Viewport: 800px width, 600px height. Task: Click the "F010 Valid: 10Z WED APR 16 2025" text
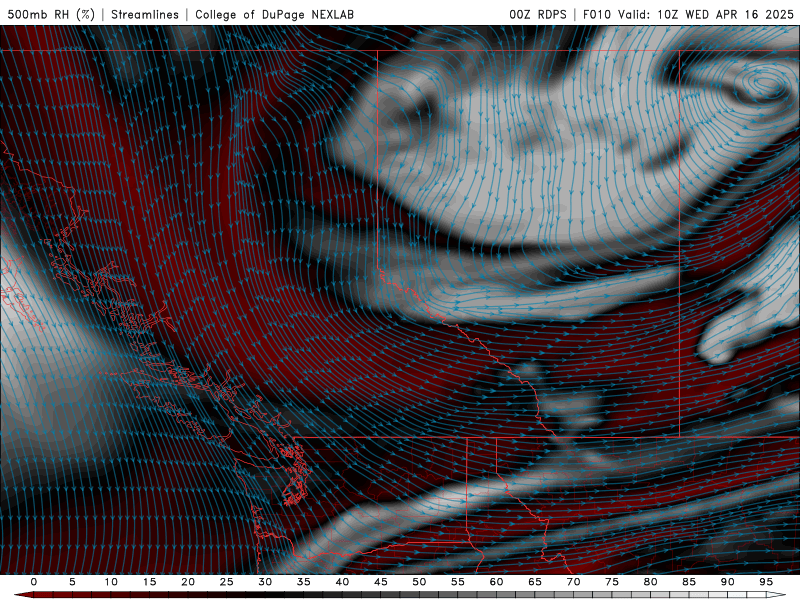688,14
